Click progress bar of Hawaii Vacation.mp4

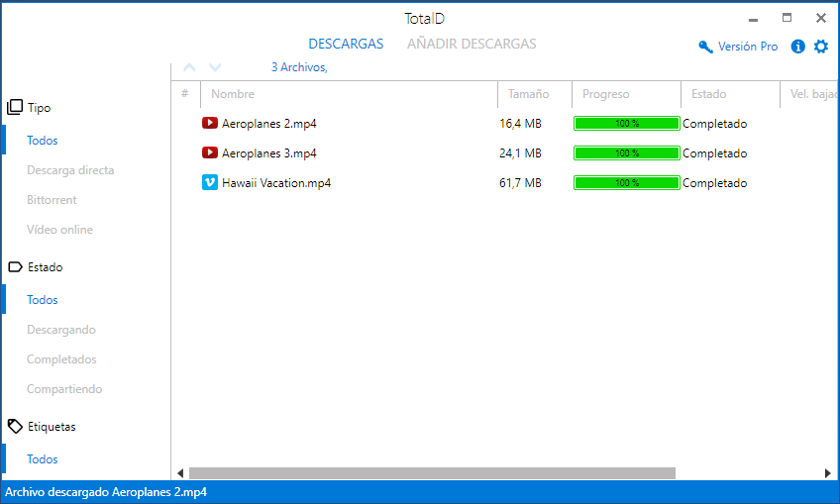(627, 182)
